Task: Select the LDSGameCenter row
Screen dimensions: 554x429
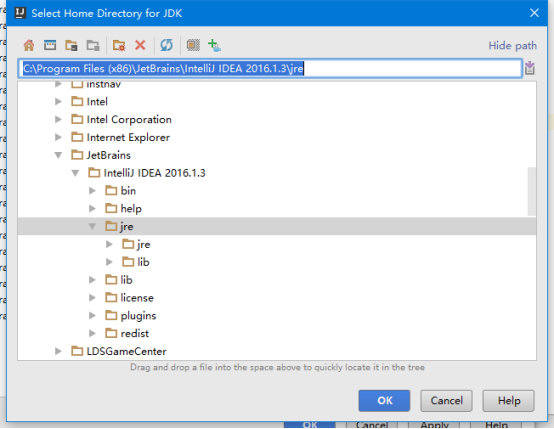Action: 277,351
